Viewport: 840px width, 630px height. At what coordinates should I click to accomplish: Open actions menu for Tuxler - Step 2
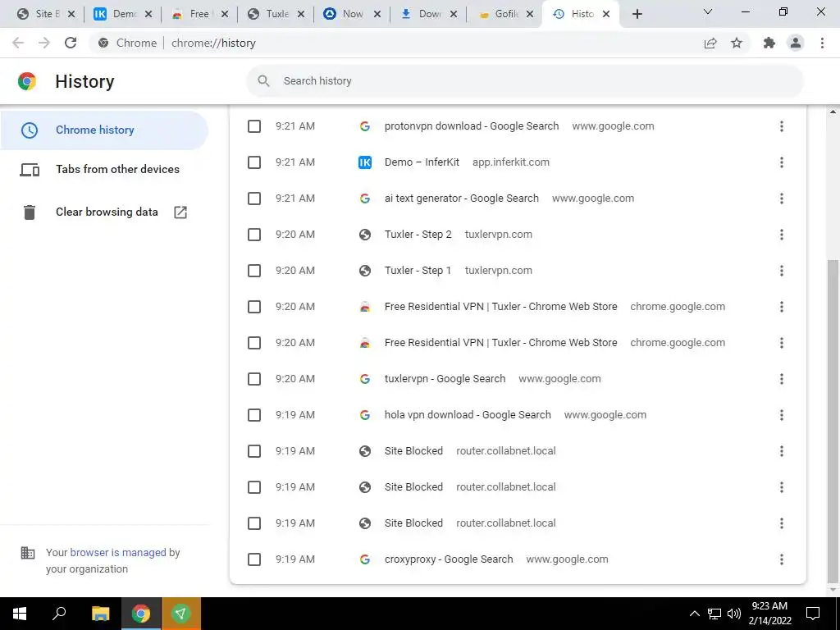tap(782, 235)
